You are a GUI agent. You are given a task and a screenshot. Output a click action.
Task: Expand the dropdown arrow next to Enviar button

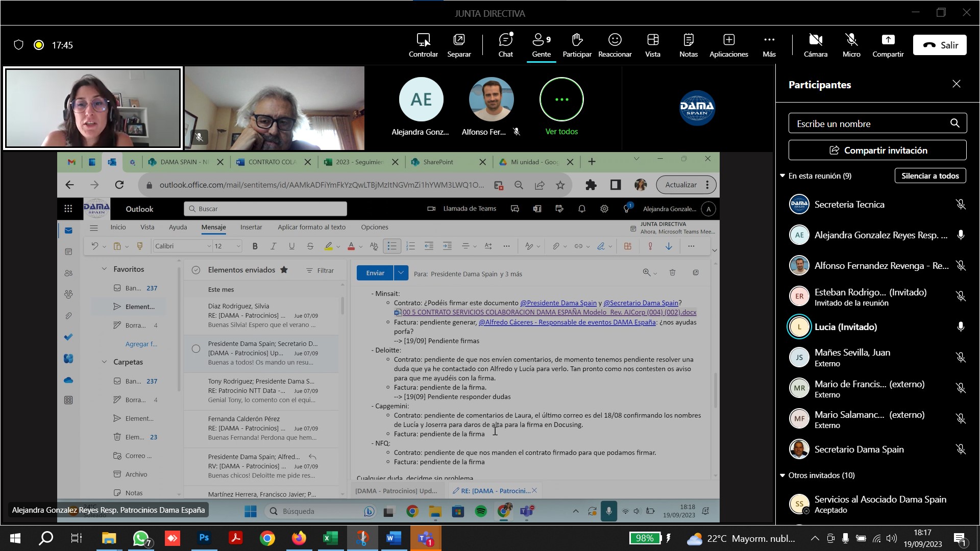tap(401, 273)
